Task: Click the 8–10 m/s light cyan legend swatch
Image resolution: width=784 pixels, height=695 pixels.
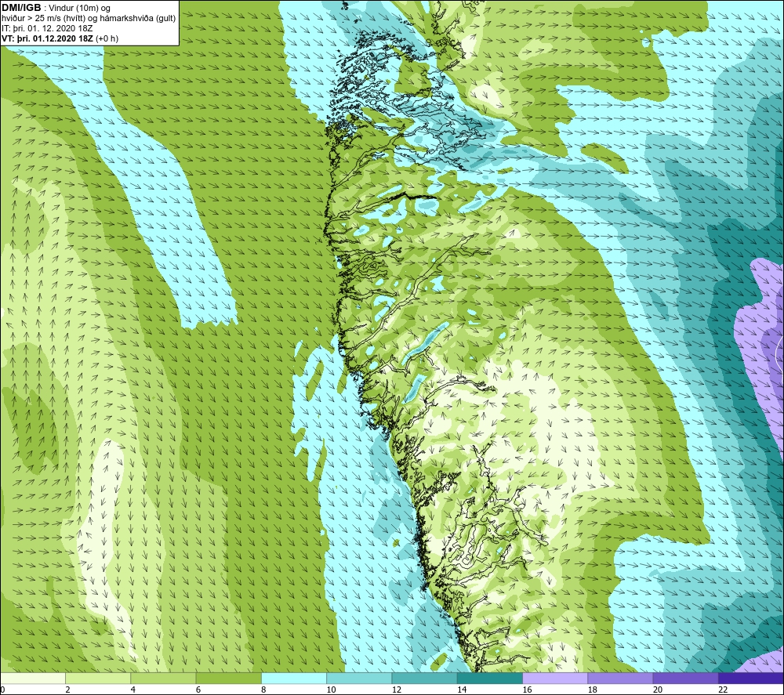Action: [294, 678]
